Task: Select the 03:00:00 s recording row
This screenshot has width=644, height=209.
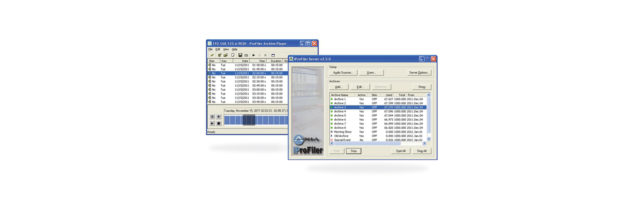Action: pos(247,90)
